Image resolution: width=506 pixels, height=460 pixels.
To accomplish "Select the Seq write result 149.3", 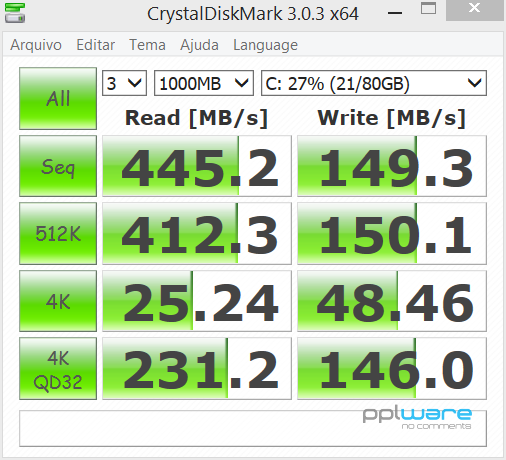I will (392, 166).
